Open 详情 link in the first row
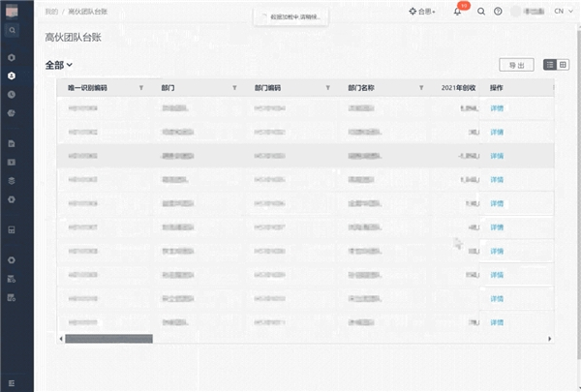This screenshot has width=581, height=392. click(497, 108)
